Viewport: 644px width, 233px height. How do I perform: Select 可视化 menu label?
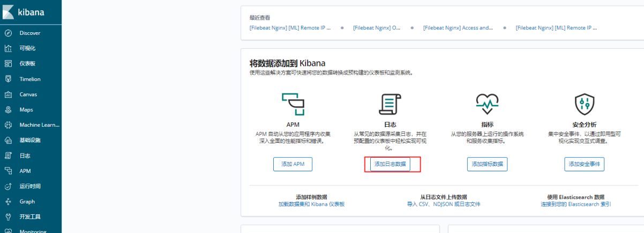(x=27, y=48)
